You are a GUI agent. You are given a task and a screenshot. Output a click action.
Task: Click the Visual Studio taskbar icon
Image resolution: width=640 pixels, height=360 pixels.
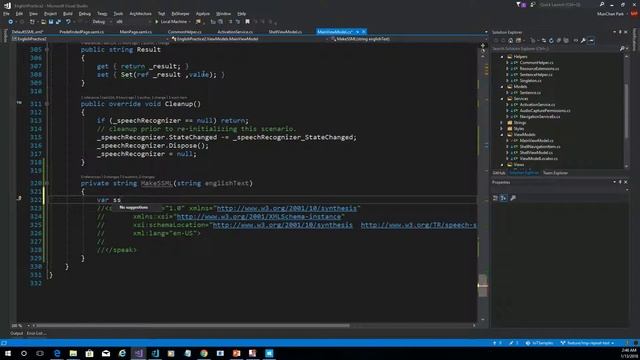pyautogui.click(x=138, y=353)
